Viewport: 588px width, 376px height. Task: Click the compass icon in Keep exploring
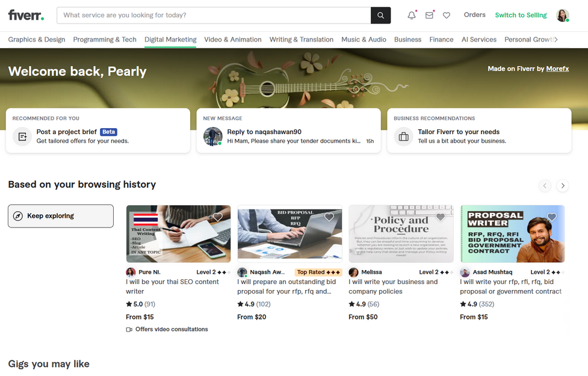coord(17,216)
